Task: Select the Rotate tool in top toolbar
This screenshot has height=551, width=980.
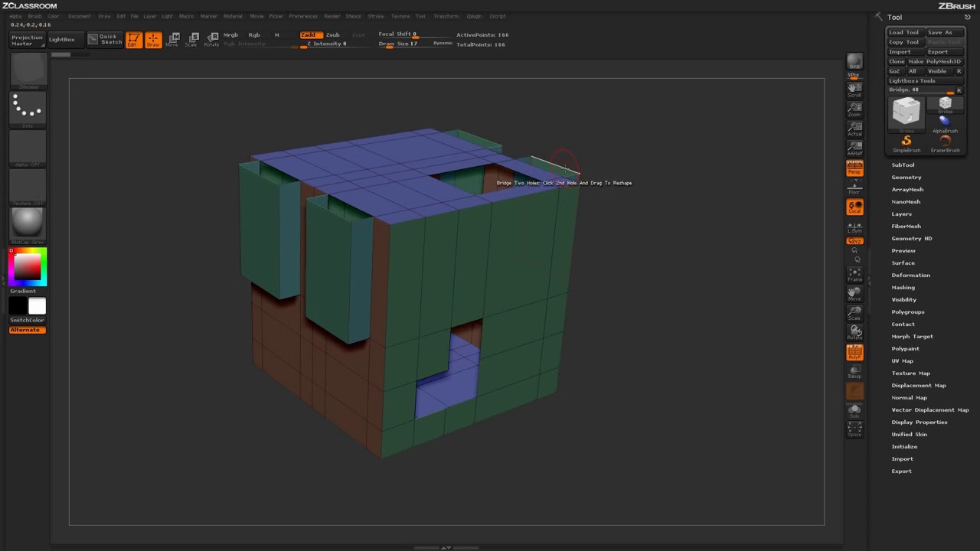Action: [x=212, y=40]
